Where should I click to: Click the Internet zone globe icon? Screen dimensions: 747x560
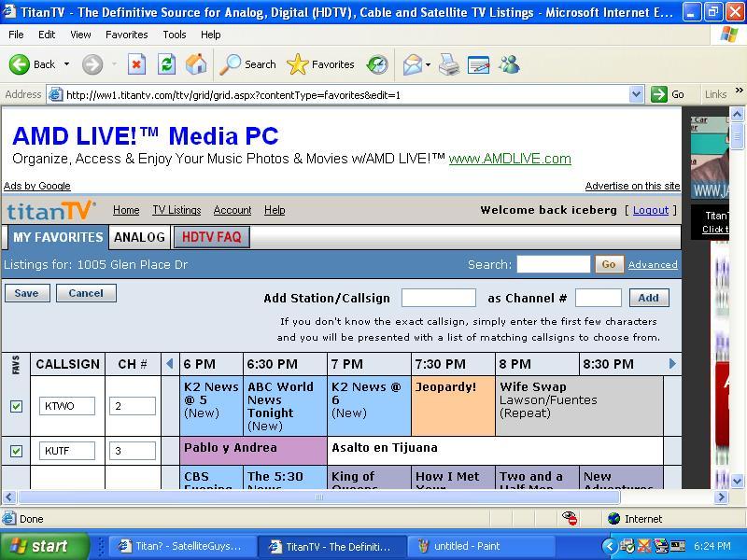tap(614, 518)
